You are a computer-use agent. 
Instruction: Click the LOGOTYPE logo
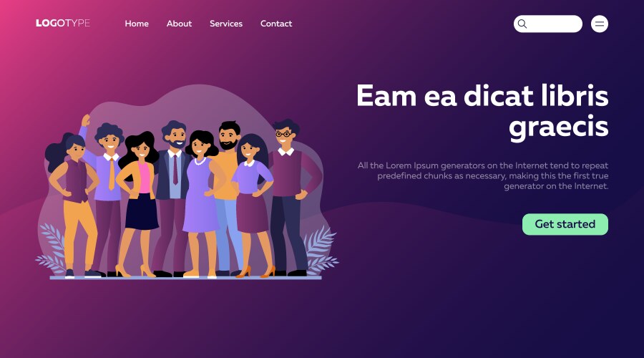(x=63, y=23)
